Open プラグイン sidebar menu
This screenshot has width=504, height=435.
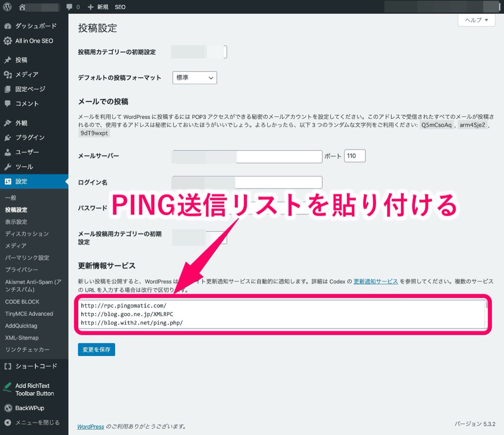tap(30, 137)
